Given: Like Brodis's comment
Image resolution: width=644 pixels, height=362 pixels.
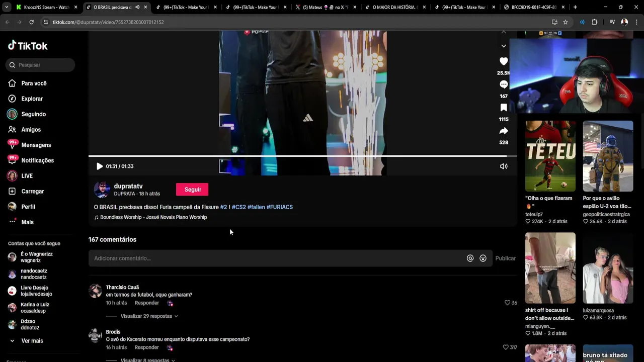Looking at the screenshot, I should tap(506, 347).
